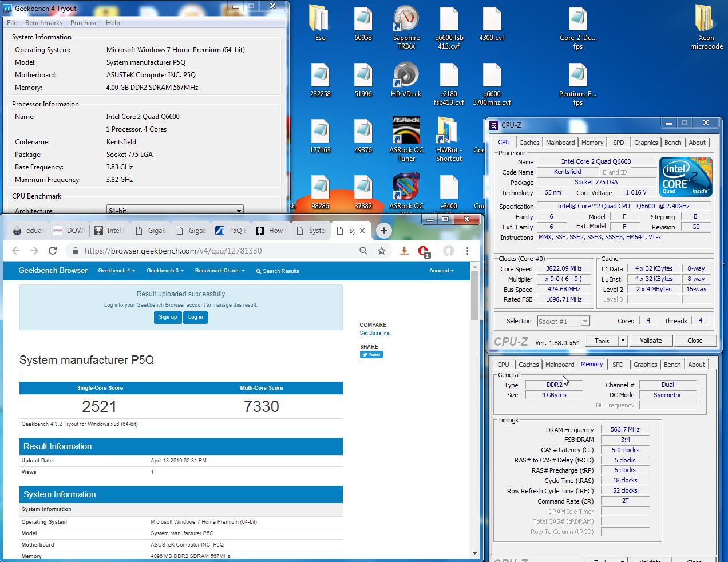This screenshot has width=728, height=562.
Task: Select the e2180 fsb413.cvf file icon
Action: pos(449,84)
